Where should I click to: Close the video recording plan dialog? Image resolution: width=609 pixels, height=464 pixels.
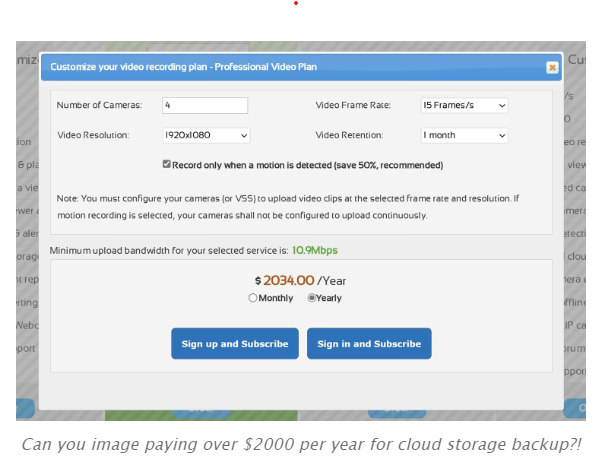click(x=552, y=67)
